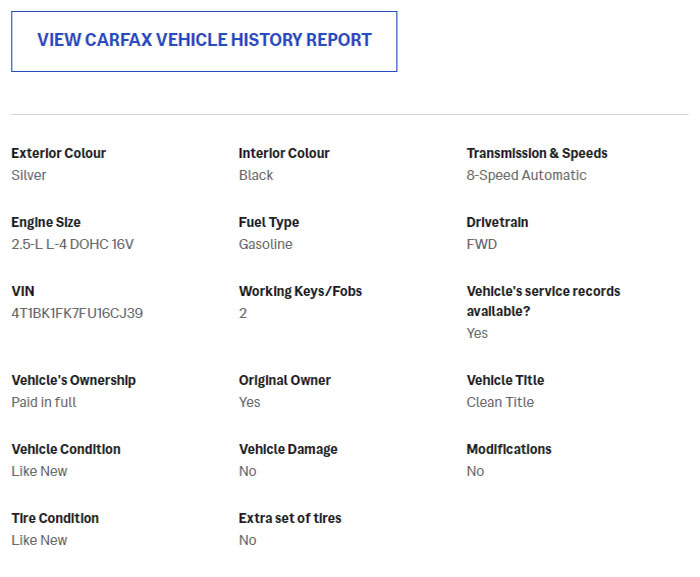Click the Original Owner label
Image resolution: width=700 pixels, height=577 pixels.
[285, 380]
